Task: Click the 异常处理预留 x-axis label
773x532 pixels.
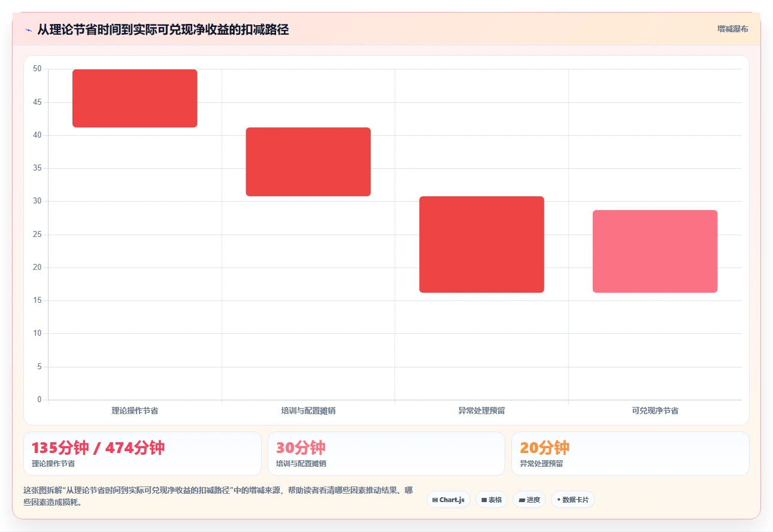Action: click(481, 411)
